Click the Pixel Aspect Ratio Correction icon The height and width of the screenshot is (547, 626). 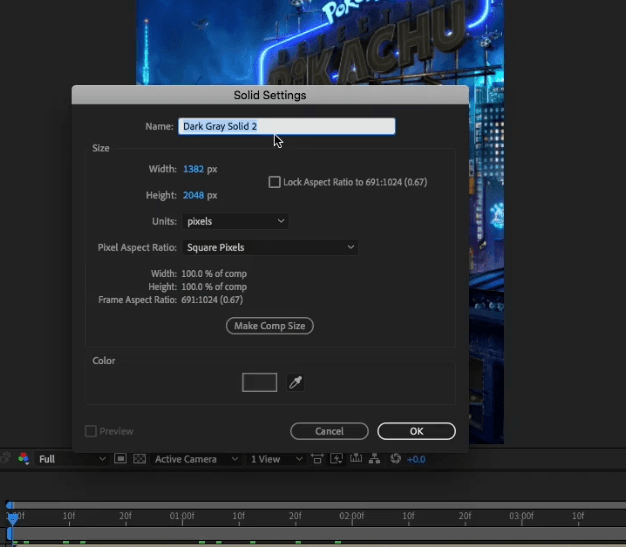[317, 459]
